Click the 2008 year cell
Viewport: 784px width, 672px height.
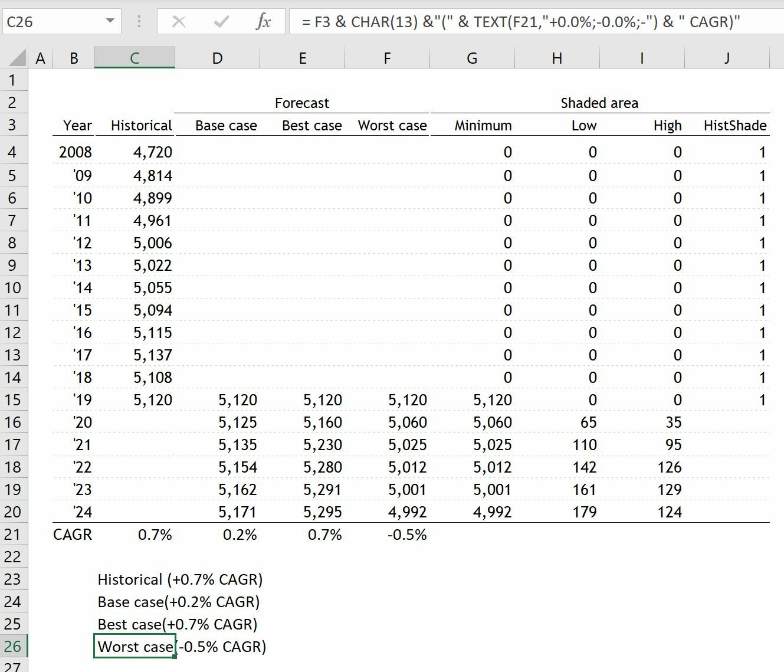pyautogui.click(x=76, y=152)
